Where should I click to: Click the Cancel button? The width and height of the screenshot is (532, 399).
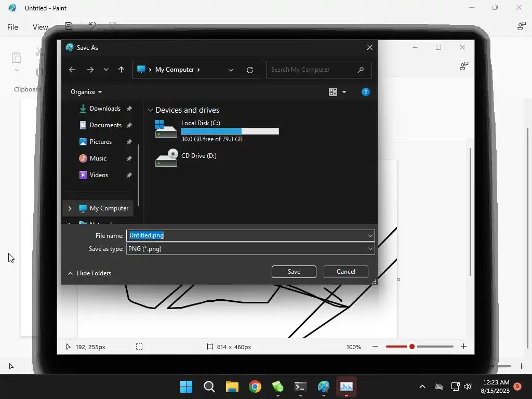tap(345, 271)
